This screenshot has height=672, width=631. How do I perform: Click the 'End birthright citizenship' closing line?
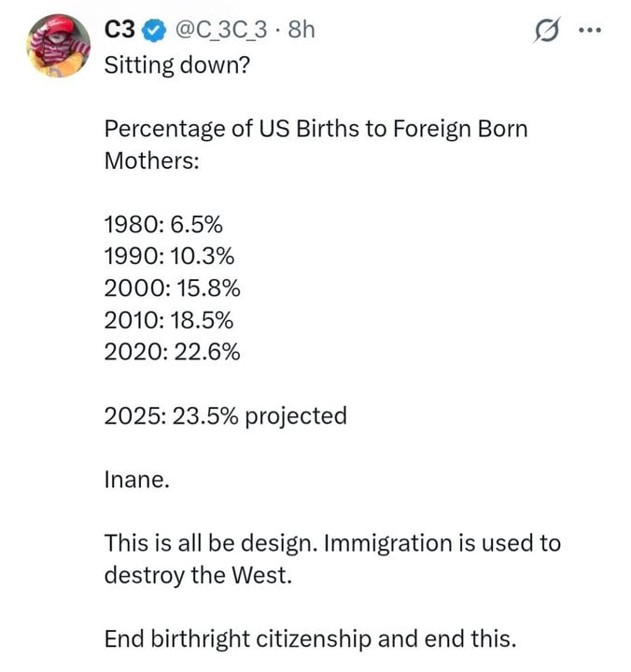(309, 639)
